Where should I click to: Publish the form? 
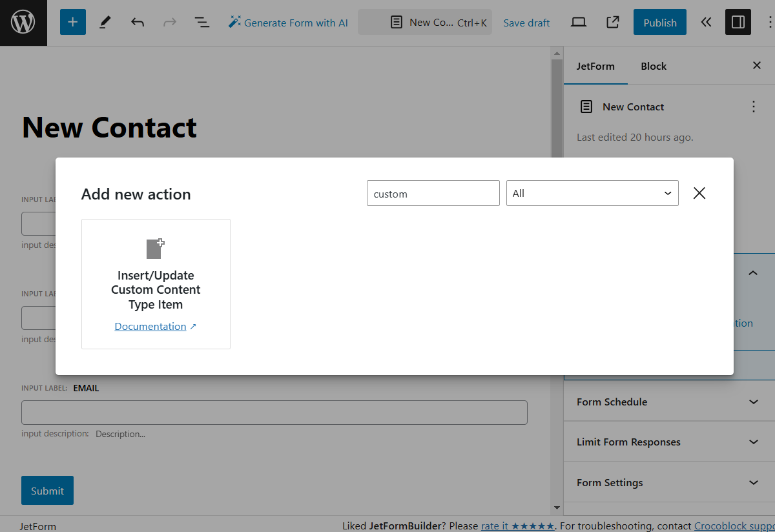(x=659, y=21)
